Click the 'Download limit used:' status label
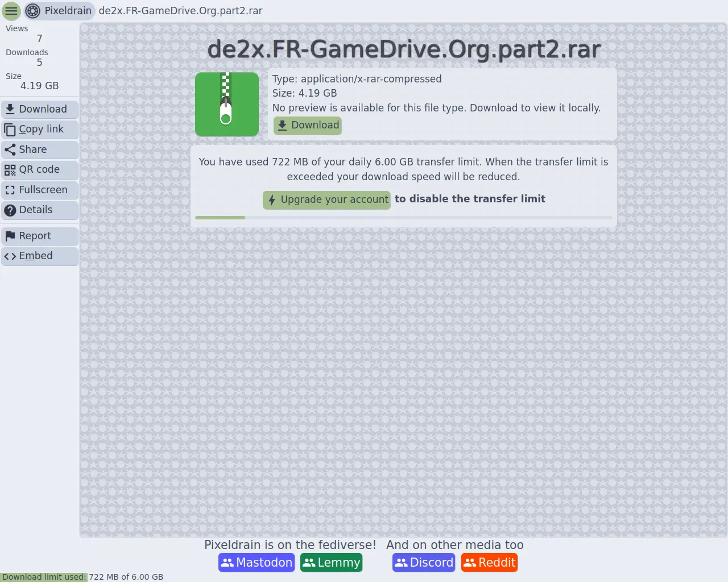 [x=44, y=577]
